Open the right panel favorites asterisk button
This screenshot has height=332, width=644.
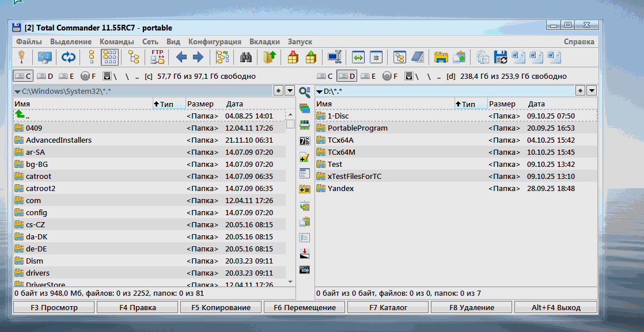tap(580, 91)
